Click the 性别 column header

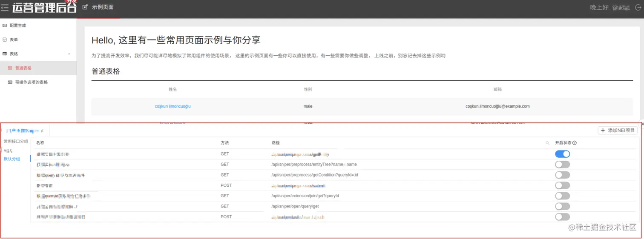(x=308, y=89)
